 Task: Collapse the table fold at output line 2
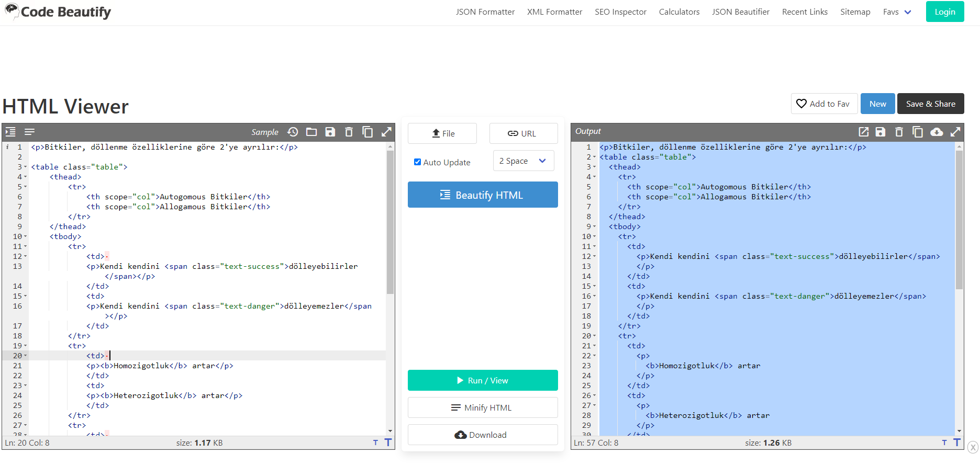[595, 157]
